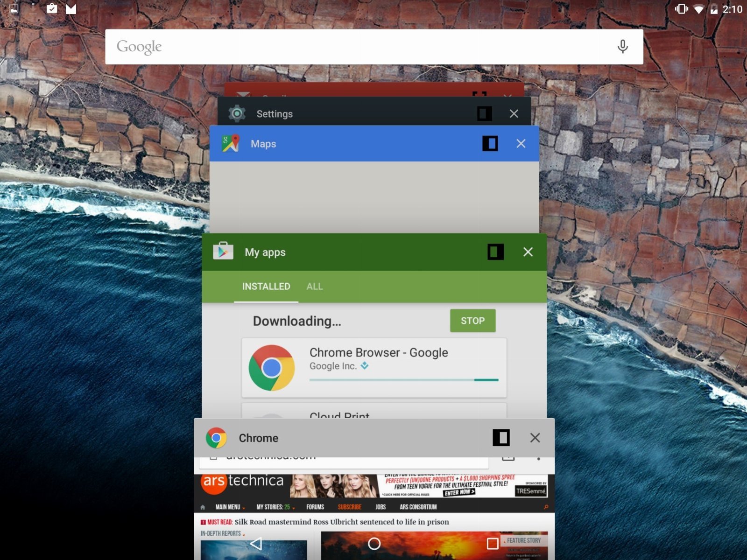This screenshot has height=560, width=747.
Task: Open the Settings card gear icon
Action: pos(237,113)
